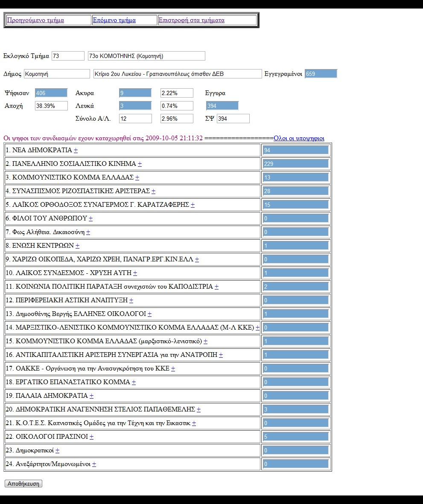Expand ΧΑΡΙΖΩ ΟΙΚΟΠΕΔΑ party plus link
The width and height of the screenshot is (423, 504).
197,259
